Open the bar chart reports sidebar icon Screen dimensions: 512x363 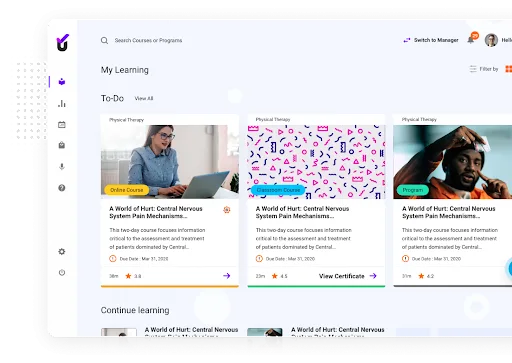click(62, 103)
